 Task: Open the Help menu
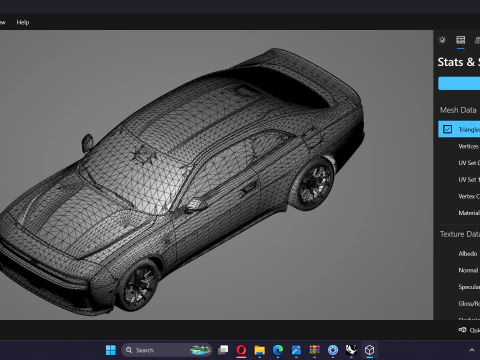(x=23, y=22)
